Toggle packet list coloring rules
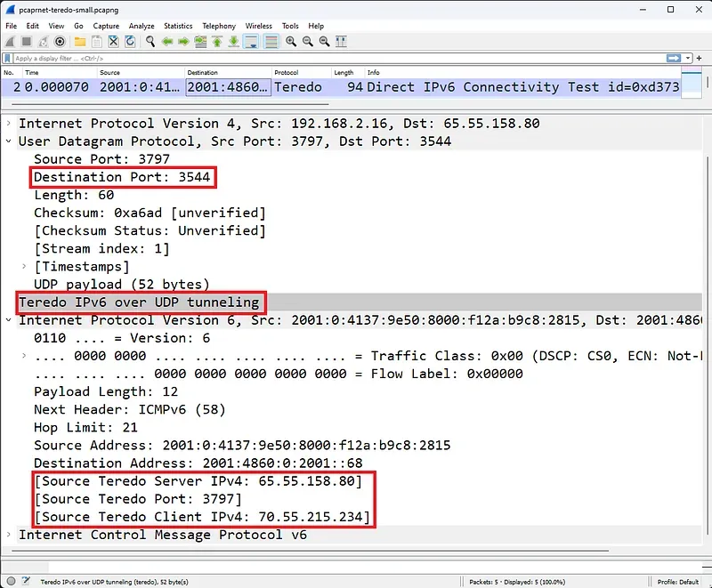 (x=271, y=42)
